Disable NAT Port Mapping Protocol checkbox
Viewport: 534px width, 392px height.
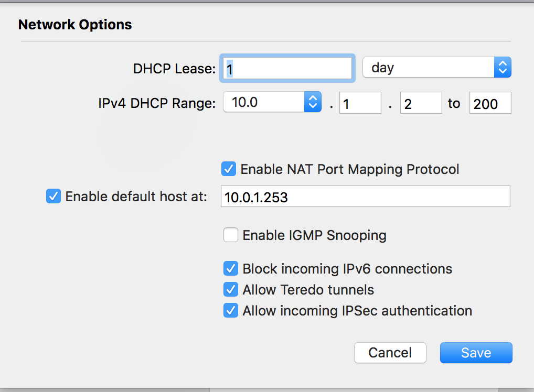pyautogui.click(x=229, y=169)
